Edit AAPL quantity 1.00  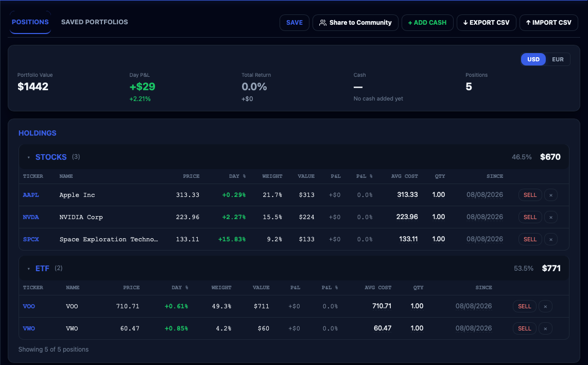438,195
